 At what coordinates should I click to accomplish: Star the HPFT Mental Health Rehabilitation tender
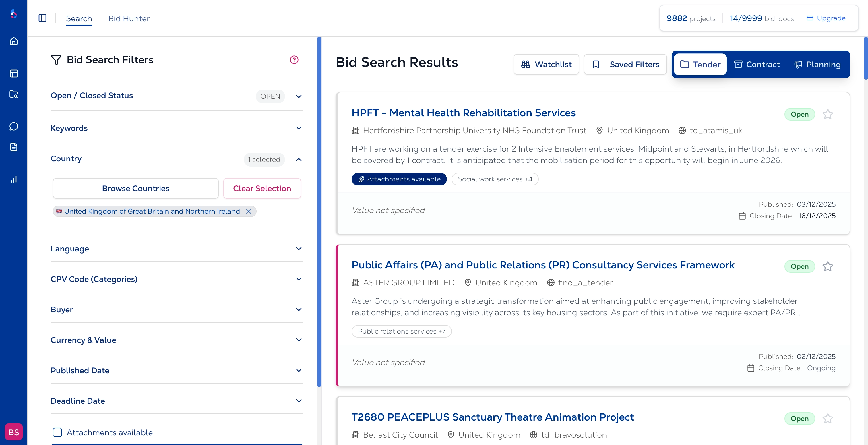click(828, 114)
